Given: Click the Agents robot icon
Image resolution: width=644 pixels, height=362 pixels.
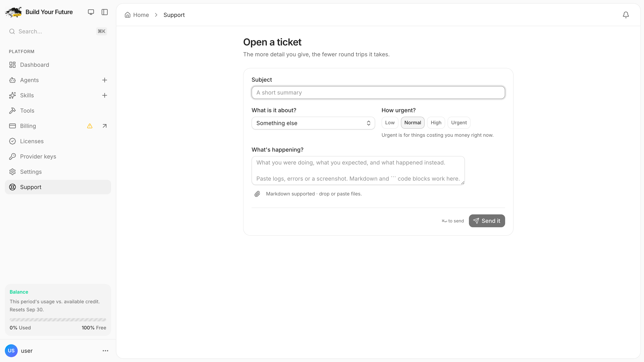Looking at the screenshot, I should [12, 80].
